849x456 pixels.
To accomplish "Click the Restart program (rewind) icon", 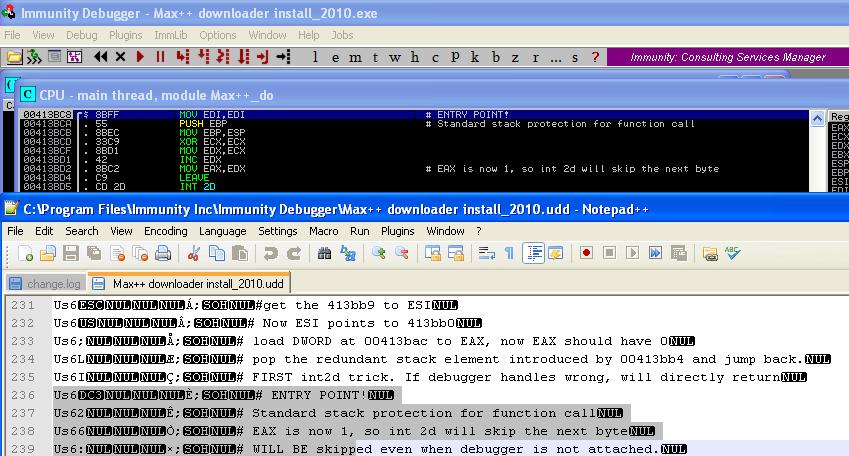I will point(100,56).
